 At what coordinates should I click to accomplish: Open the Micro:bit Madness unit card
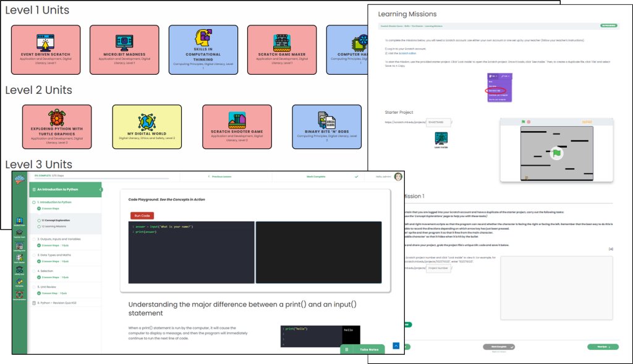tap(124, 49)
